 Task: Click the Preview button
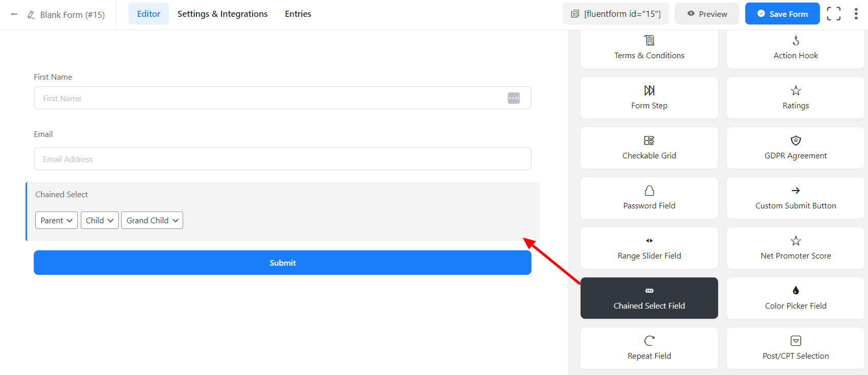(706, 14)
